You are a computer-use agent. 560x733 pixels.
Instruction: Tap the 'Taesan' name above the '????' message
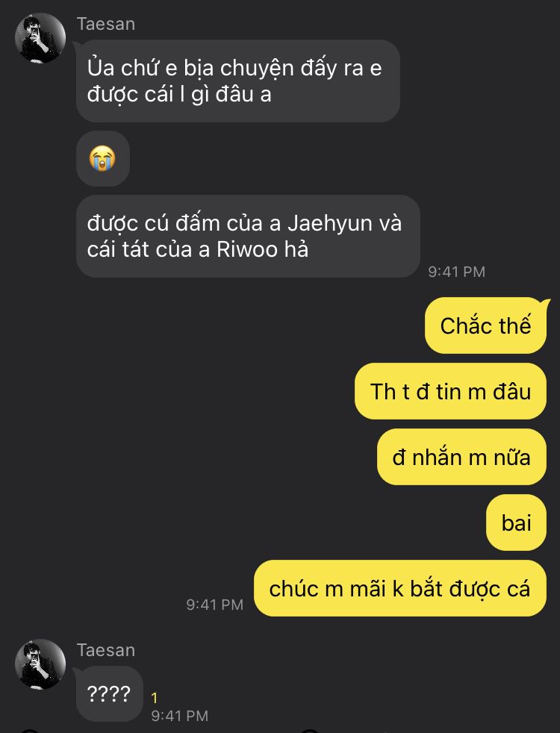[x=106, y=650]
